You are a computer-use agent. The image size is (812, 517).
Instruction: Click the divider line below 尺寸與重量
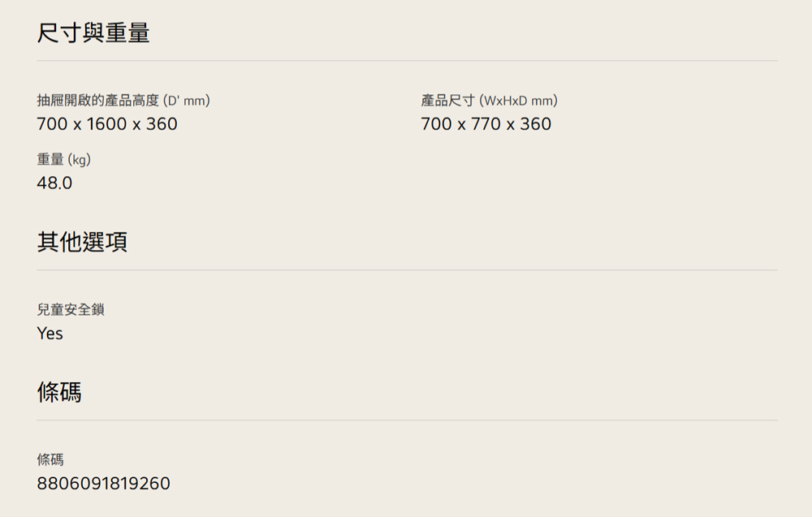coord(406,61)
